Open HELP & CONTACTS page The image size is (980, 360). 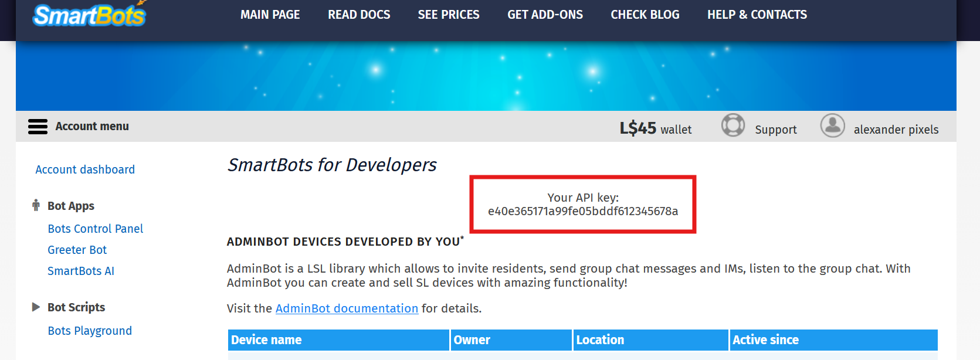[x=757, y=15]
